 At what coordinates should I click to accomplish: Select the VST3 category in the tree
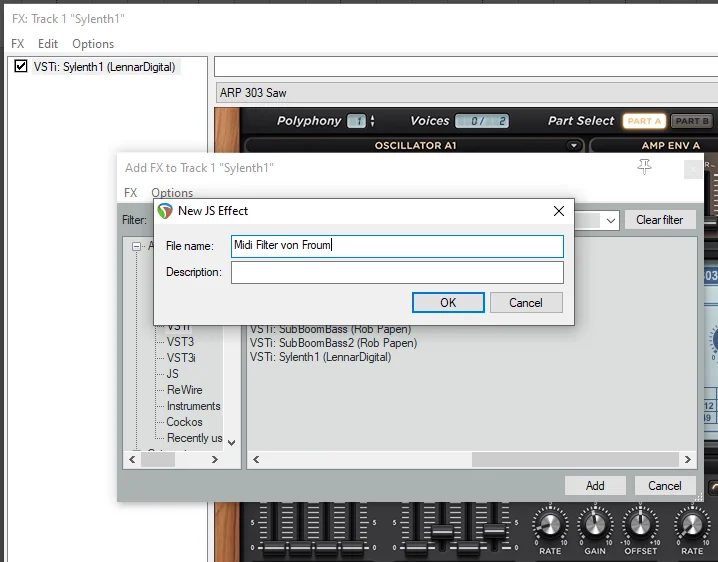[x=180, y=342]
